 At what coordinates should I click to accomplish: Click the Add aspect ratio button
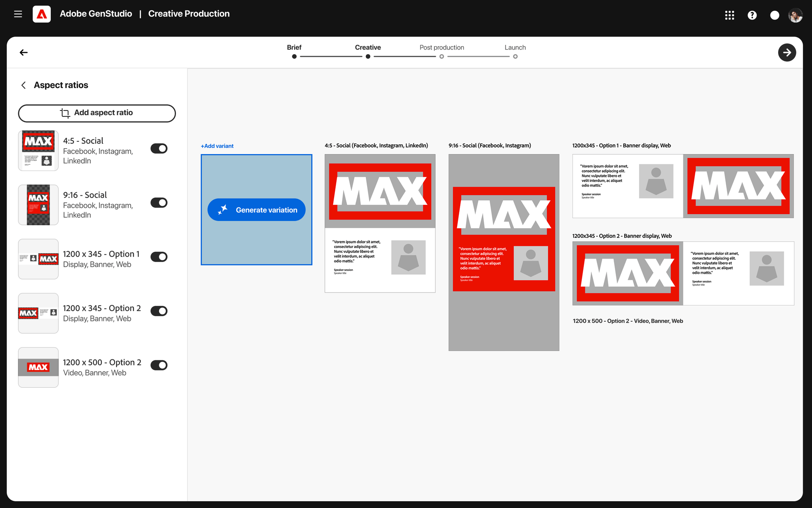(97, 113)
